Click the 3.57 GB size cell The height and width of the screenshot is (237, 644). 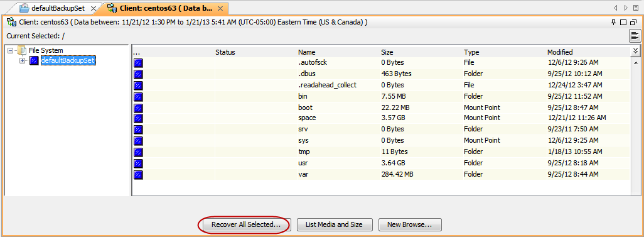(394, 118)
